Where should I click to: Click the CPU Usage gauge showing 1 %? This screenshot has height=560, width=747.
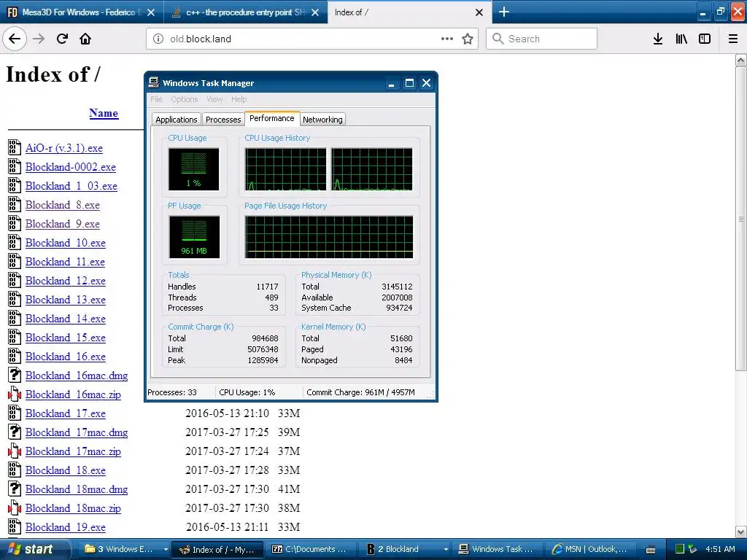[193, 169]
